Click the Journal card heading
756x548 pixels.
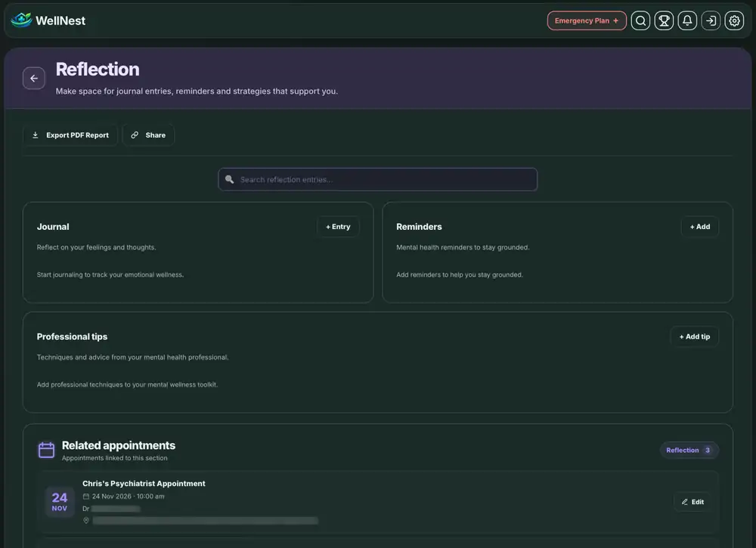[53, 227]
